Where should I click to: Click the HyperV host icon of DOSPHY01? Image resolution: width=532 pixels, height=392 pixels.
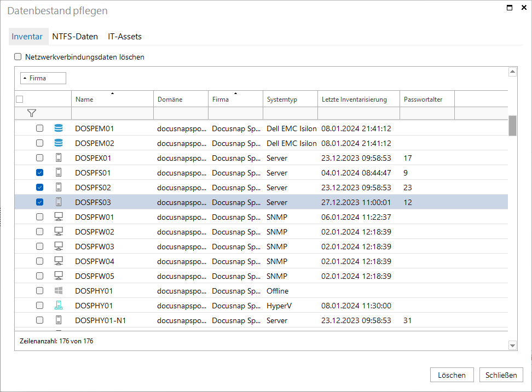(x=59, y=305)
